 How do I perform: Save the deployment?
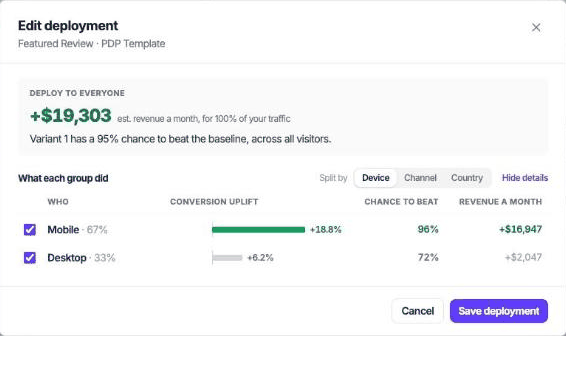coord(499,311)
